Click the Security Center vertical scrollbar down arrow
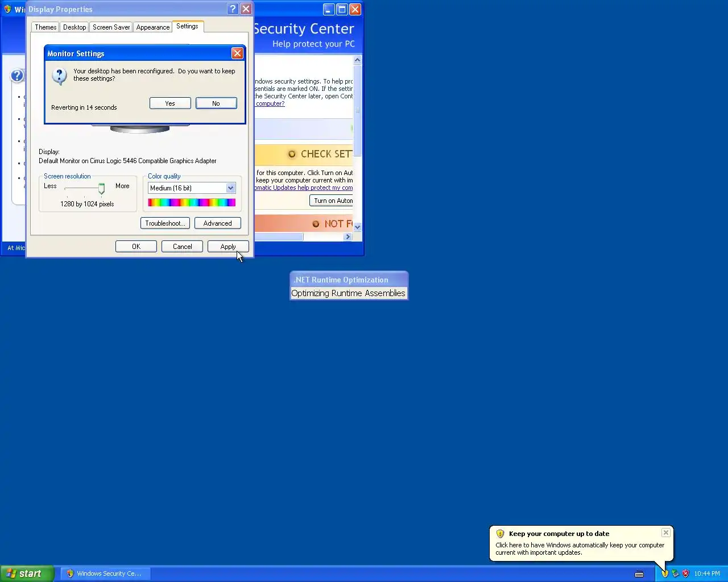 (x=357, y=227)
